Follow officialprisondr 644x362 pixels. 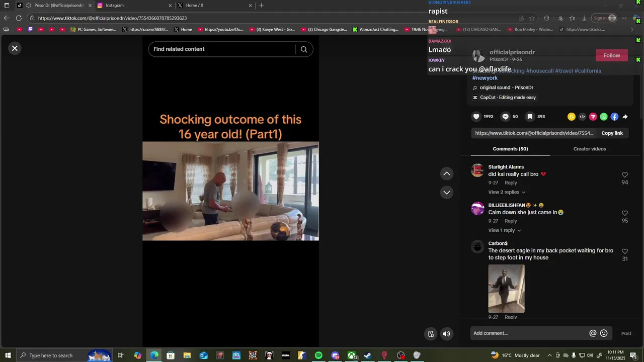(x=612, y=55)
